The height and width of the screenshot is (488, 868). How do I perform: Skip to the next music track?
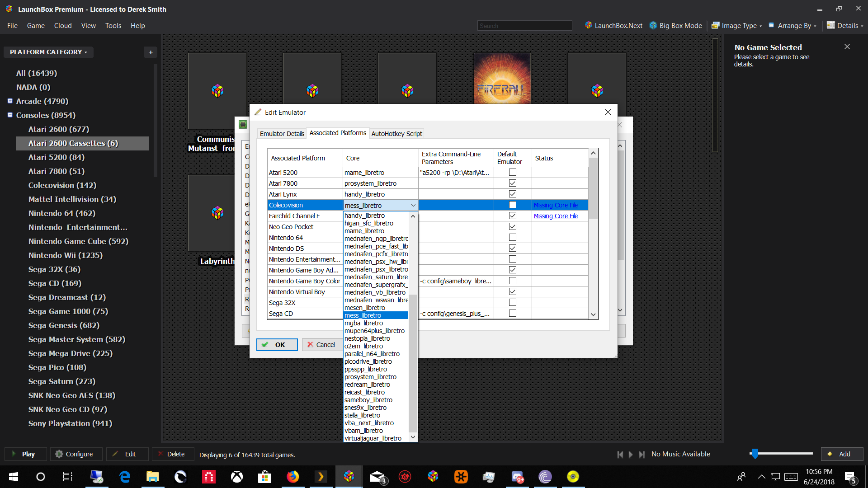coord(642,455)
